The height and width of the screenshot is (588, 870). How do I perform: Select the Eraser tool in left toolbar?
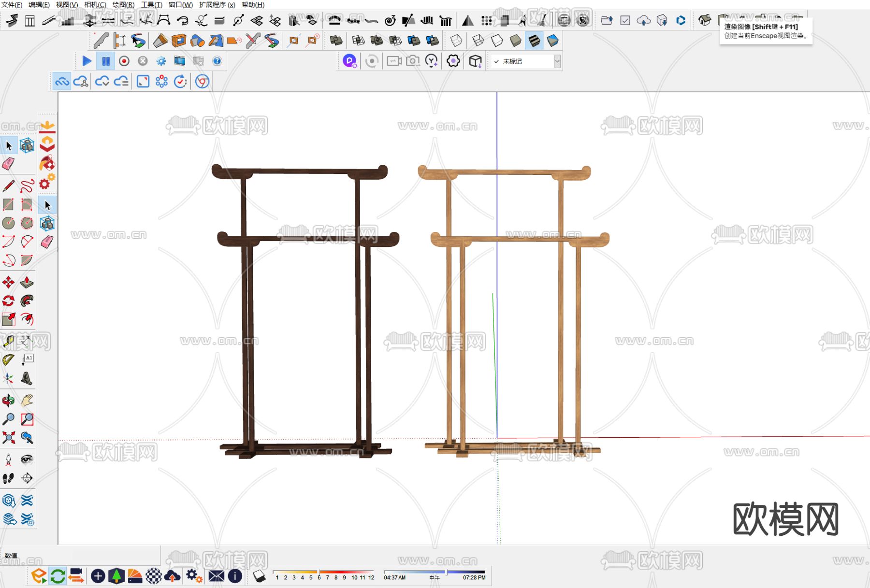click(8, 164)
